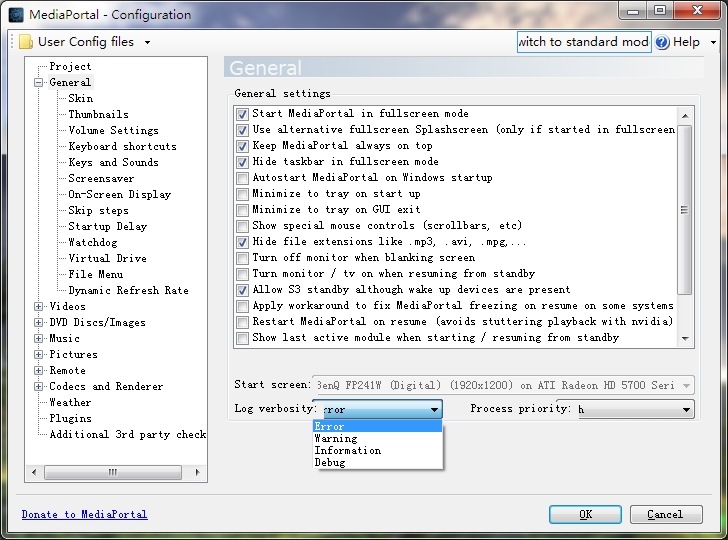Toggle Allow S3 standby checkbox
The width and height of the screenshot is (728, 540).
pos(242,290)
